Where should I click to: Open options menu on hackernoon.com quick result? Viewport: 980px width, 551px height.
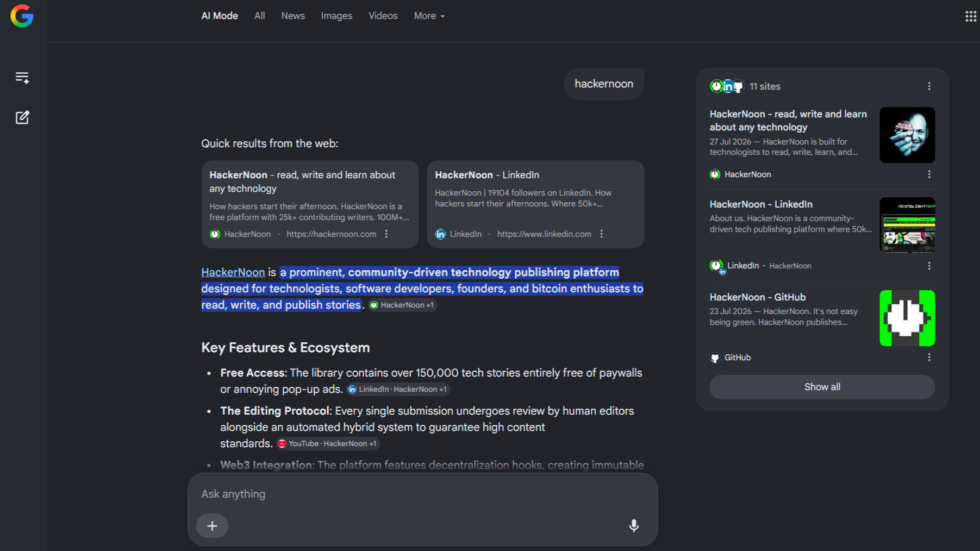[386, 234]
